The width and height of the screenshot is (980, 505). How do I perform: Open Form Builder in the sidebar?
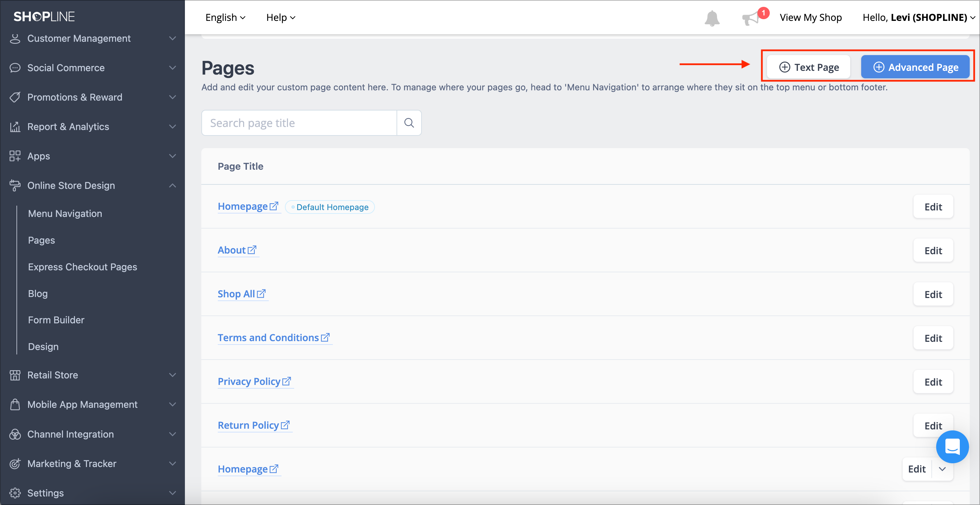[x=56, y=320]
